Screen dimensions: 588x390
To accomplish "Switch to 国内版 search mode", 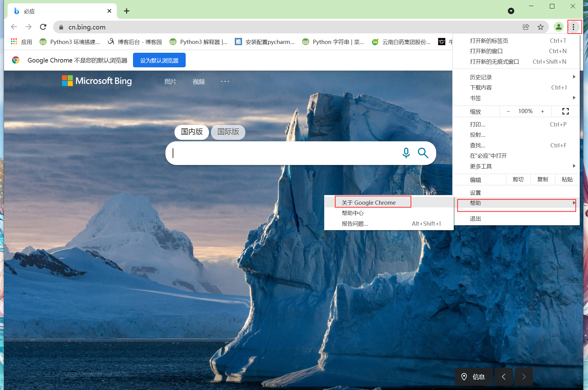I will pyautogui.click(x=191, y=132).
